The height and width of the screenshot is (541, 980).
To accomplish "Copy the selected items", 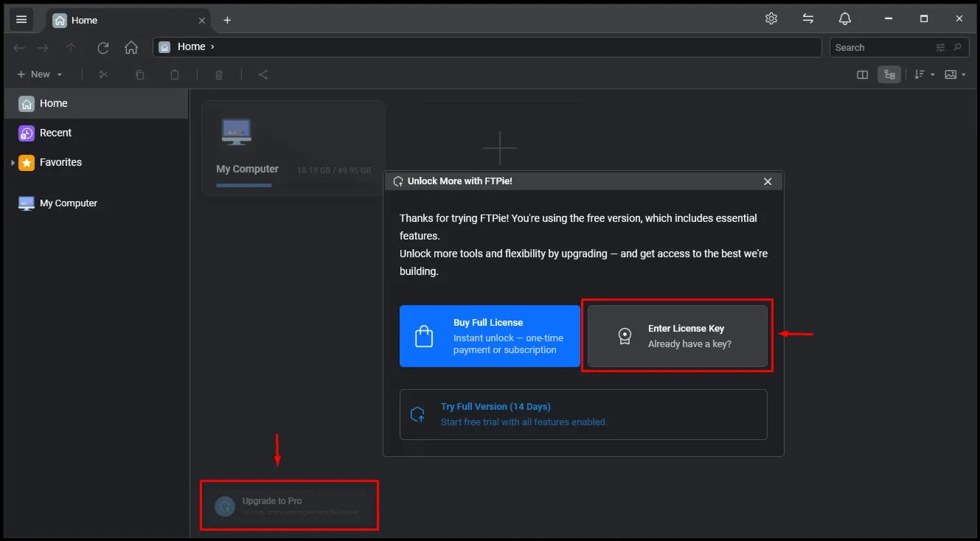I will [139, 74].
